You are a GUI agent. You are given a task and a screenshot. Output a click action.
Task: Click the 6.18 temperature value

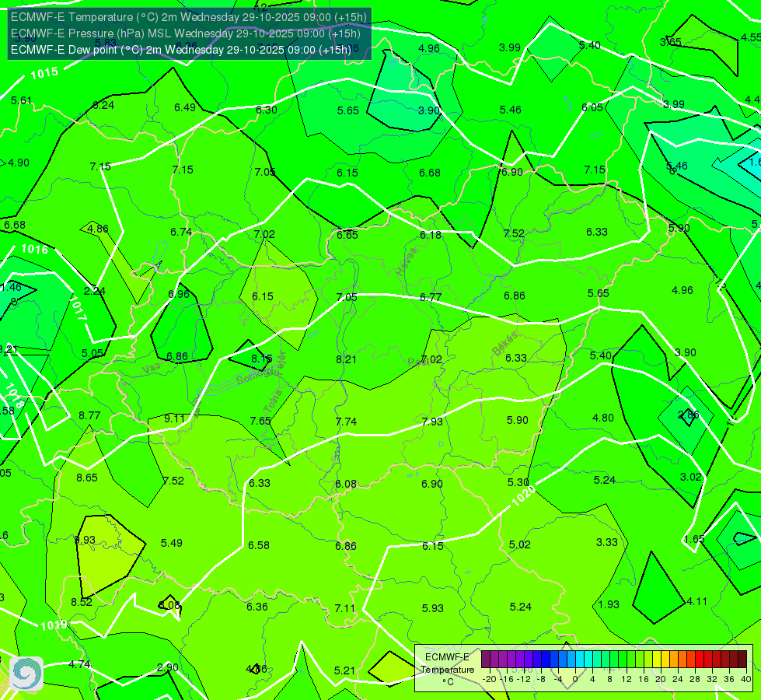pos(431,235)
